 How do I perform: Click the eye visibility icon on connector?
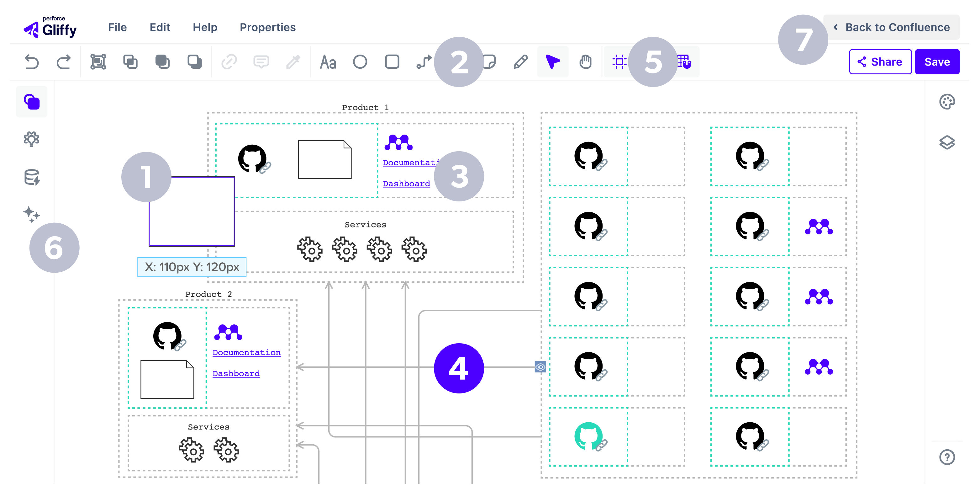pos(540,367)
